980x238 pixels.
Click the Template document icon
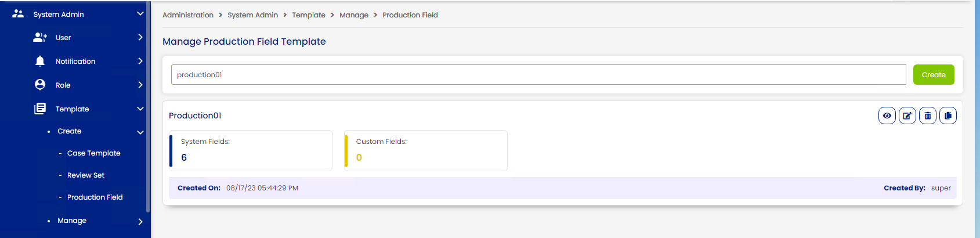point(40,109)
